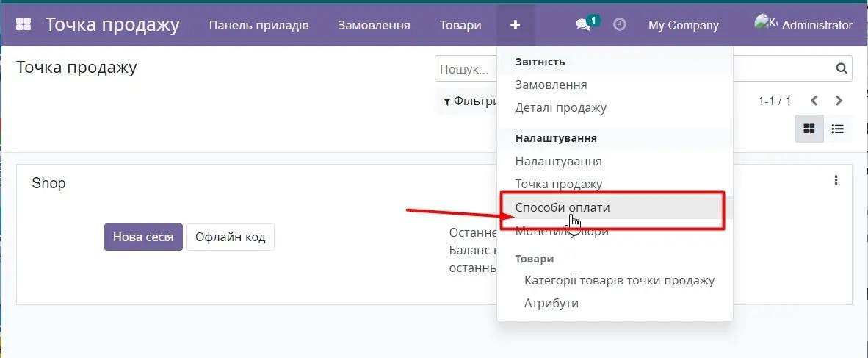Start session with Нова сесія button
This screenshot has width=868, height=358.
click(x=143, y=237)
